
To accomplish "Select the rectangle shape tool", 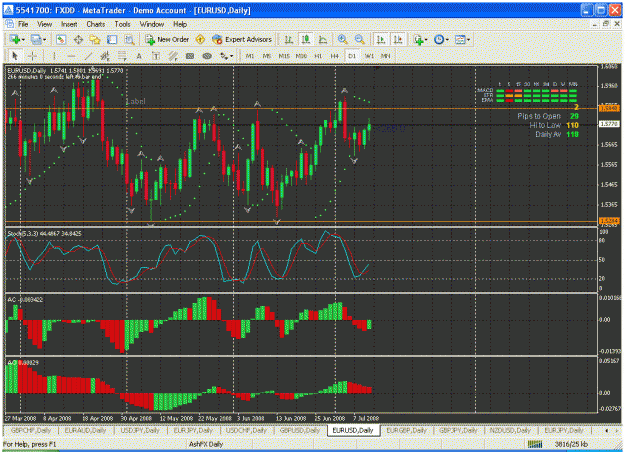I will [190, 56].
